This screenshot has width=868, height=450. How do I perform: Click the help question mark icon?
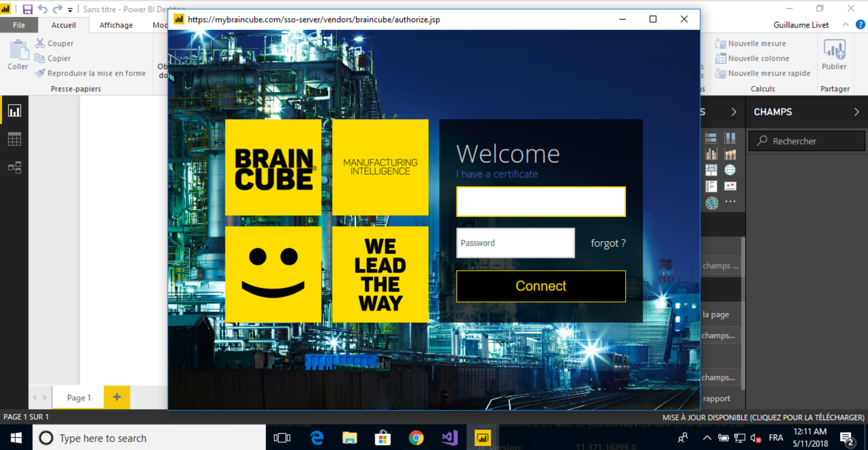pos(860,25)
